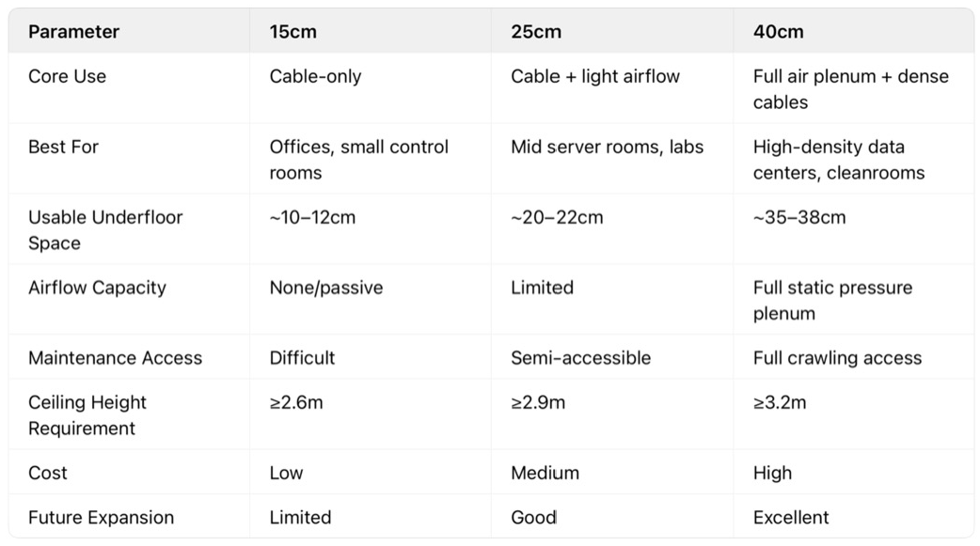Select the 15cm column header
Screen dimensions: 980x546
tap(293, 31)
